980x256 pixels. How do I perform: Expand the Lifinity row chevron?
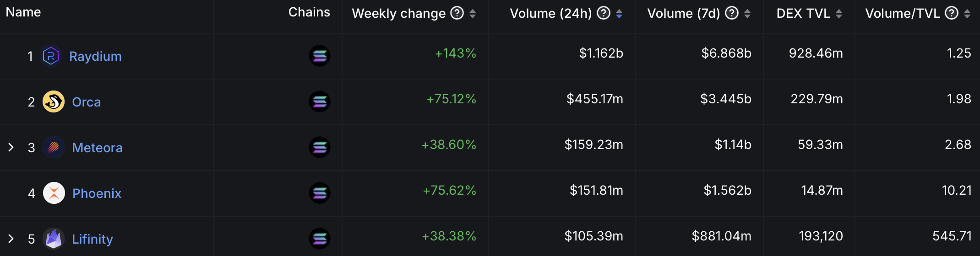pyautogui.click(x=11, y=239)
